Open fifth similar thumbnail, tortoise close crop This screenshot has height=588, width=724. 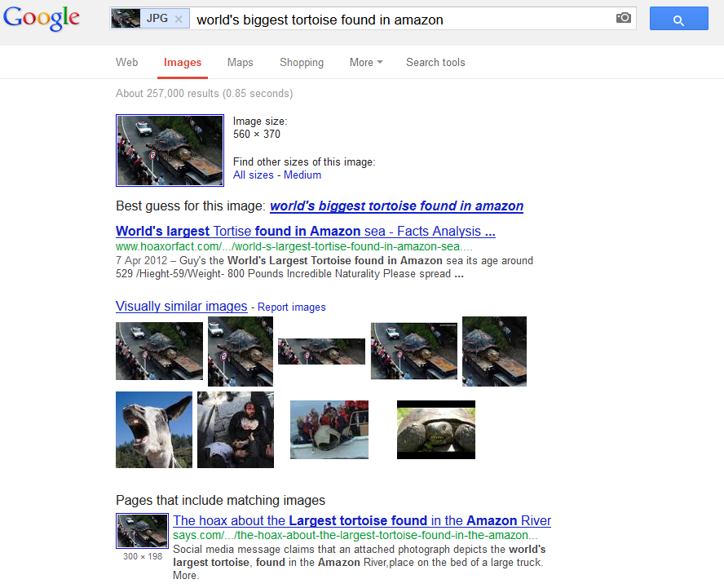click(x=494, y=351)
